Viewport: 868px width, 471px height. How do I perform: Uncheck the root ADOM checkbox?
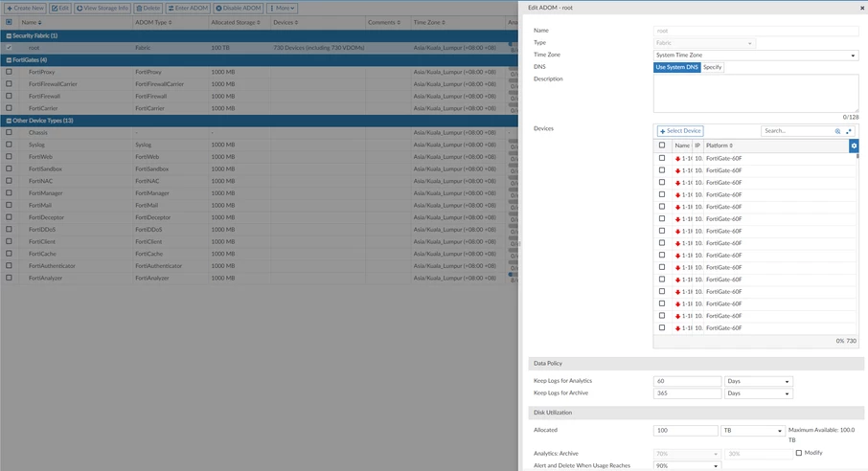[x=9, y=48]
